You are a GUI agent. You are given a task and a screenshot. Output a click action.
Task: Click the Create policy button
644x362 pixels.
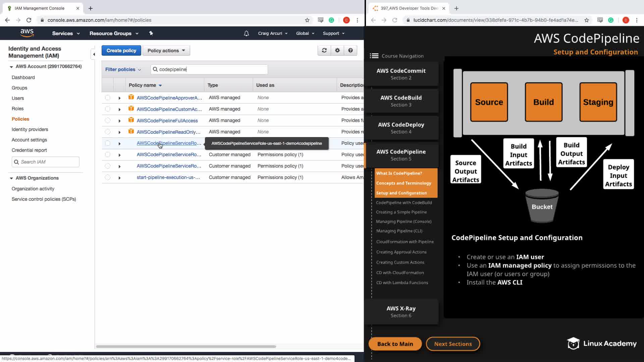pos(121,51)
